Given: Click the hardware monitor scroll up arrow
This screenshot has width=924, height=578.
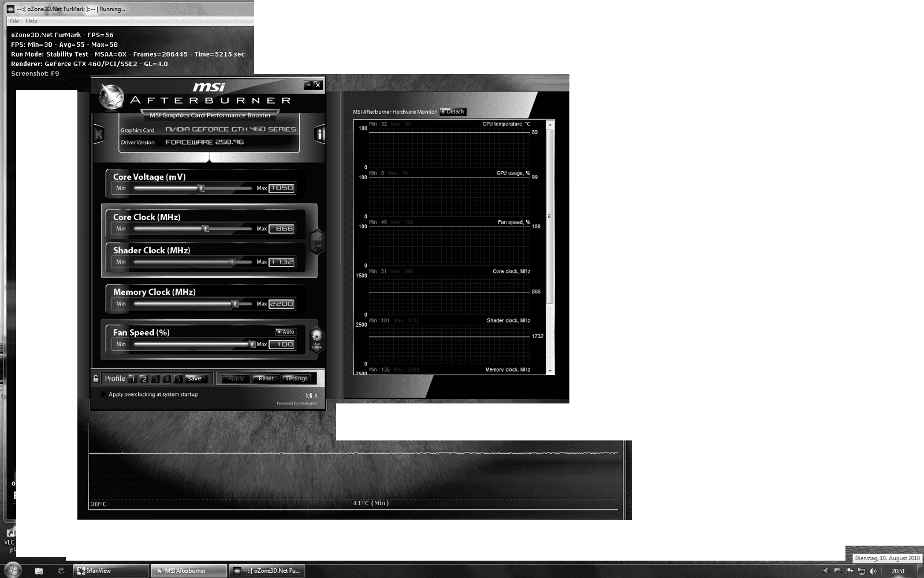Looking at the screenshot, I should click(x=550, y=125).
